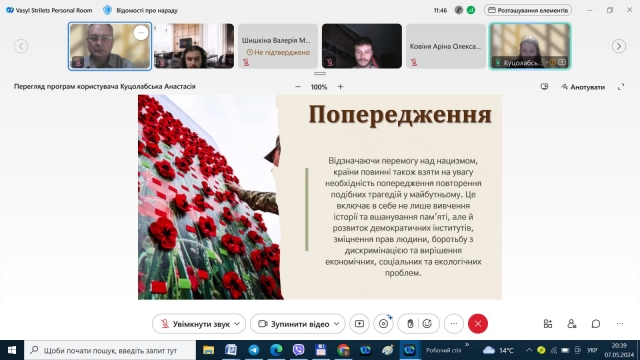Open Розташування елементів layout button

[528, 10]
